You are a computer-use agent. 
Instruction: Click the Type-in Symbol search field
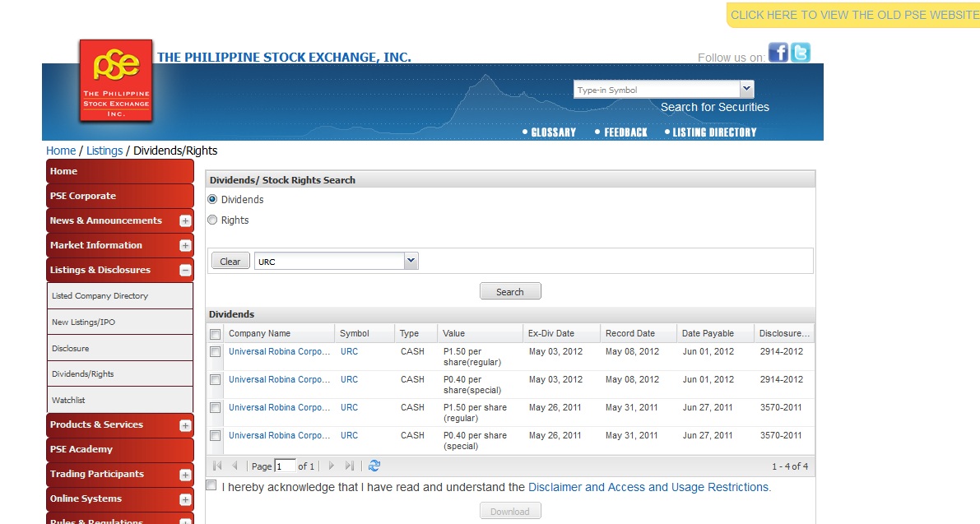pyautogui.click(x=657, y=90)
